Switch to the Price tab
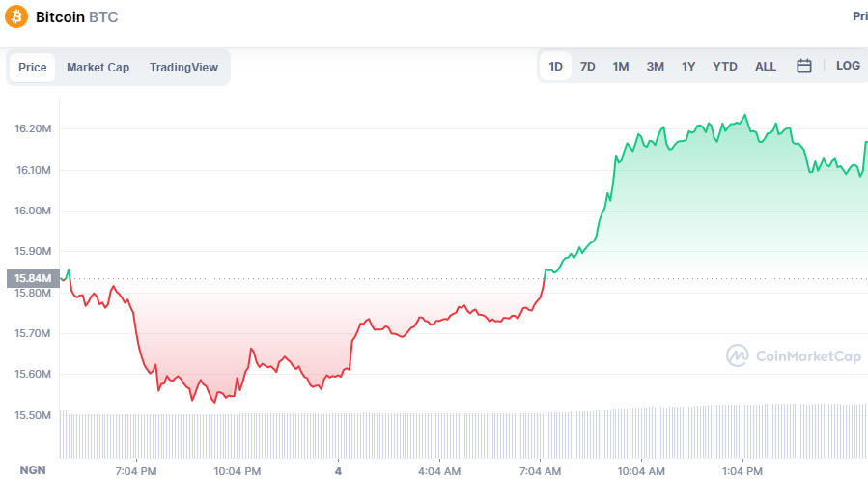The image size is (868, 481). click(x=32, y=68)
